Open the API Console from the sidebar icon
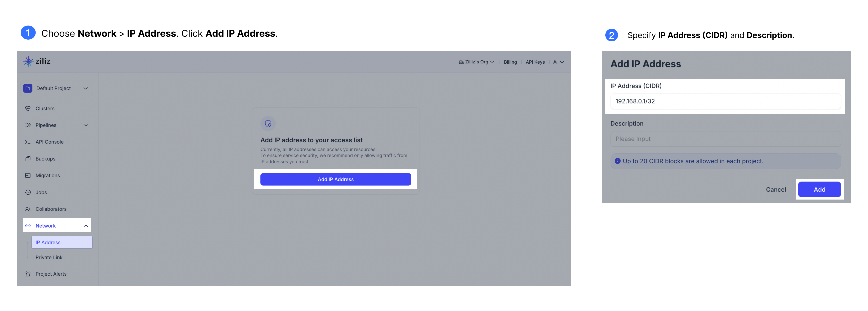 (x=28, y=142)
